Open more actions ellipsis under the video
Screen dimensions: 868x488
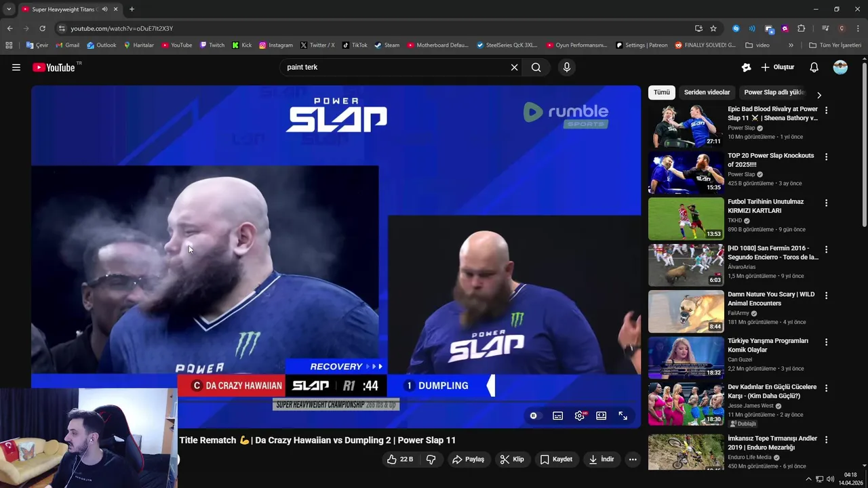(633, 460)
